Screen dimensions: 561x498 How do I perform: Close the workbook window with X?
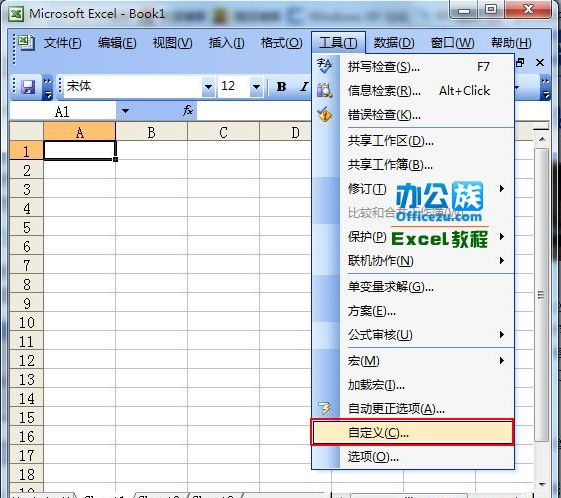[540, 63]
